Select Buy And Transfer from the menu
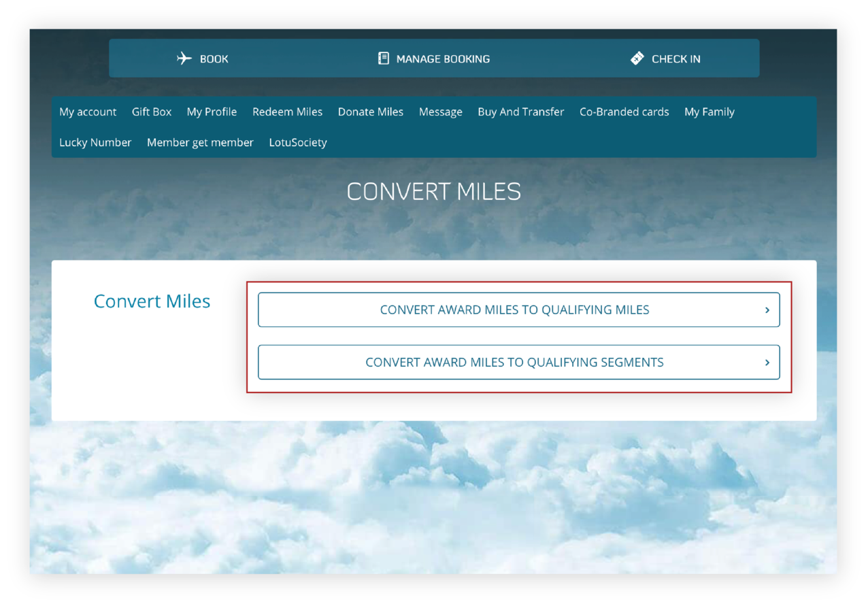This screenshot has width=868, height=604. coord(520,112)
